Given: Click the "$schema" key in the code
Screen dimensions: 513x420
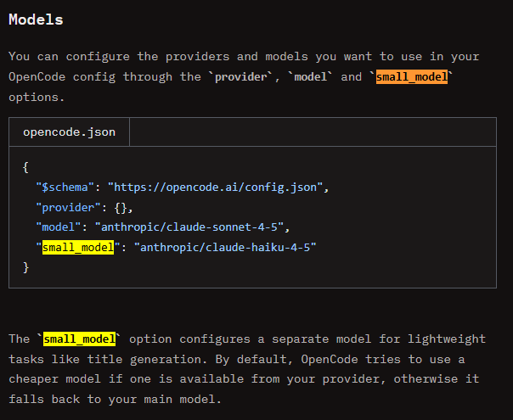Looking at the screenshot, I should click(x=65, y=188).
